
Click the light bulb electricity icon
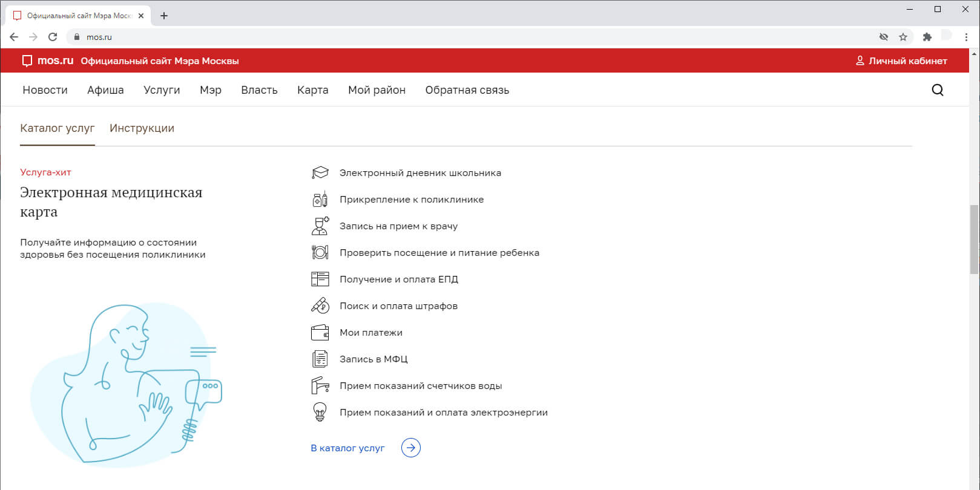(x=320, y=413)
